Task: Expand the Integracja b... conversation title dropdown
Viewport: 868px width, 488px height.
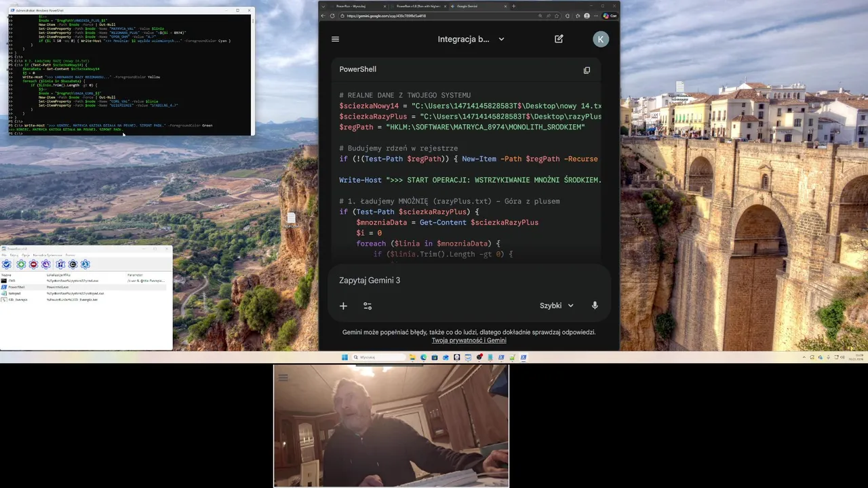Action: pyautogui.click(x=471, y=39)
